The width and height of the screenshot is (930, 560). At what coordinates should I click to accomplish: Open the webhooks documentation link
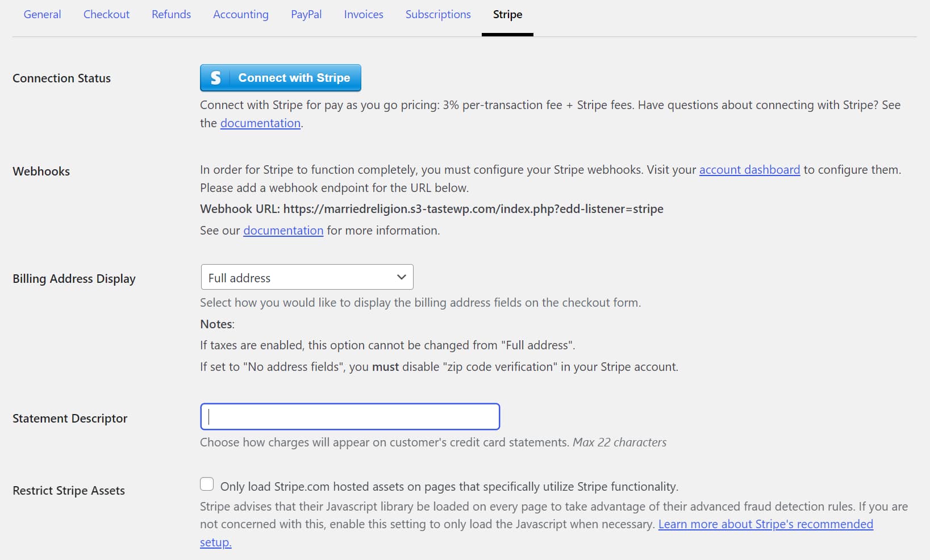click(283, 231)
